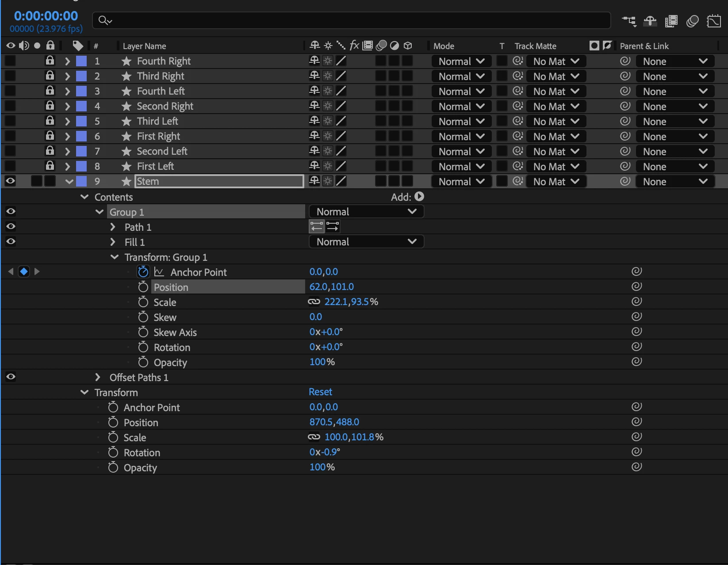
Task: Click the Parent & Link column header
Action: click(x=644, y=46)
